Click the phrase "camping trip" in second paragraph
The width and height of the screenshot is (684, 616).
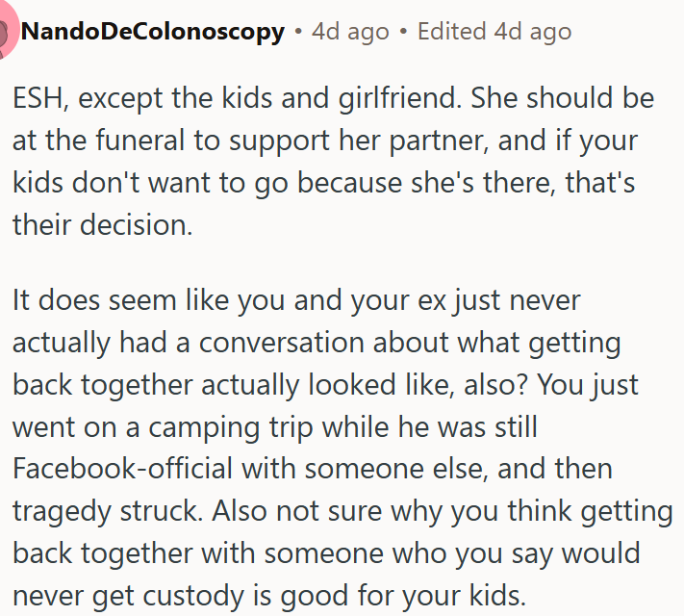pos(230,427)
